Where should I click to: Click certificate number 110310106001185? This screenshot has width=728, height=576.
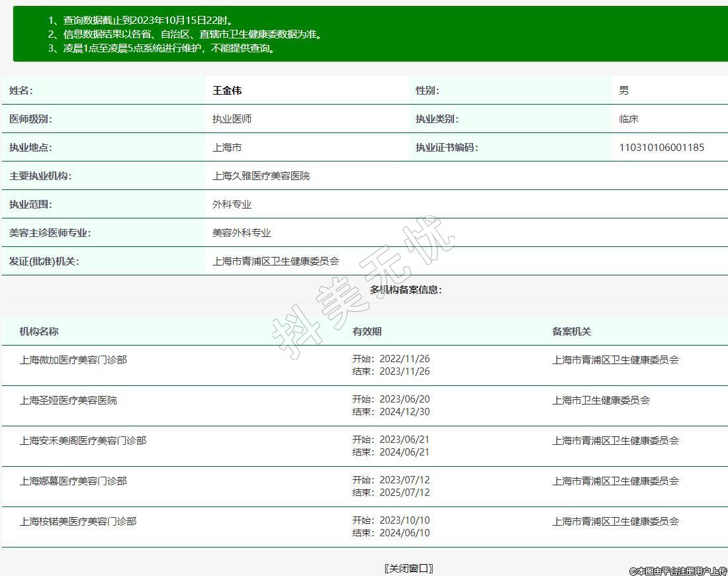click(661, 148)
